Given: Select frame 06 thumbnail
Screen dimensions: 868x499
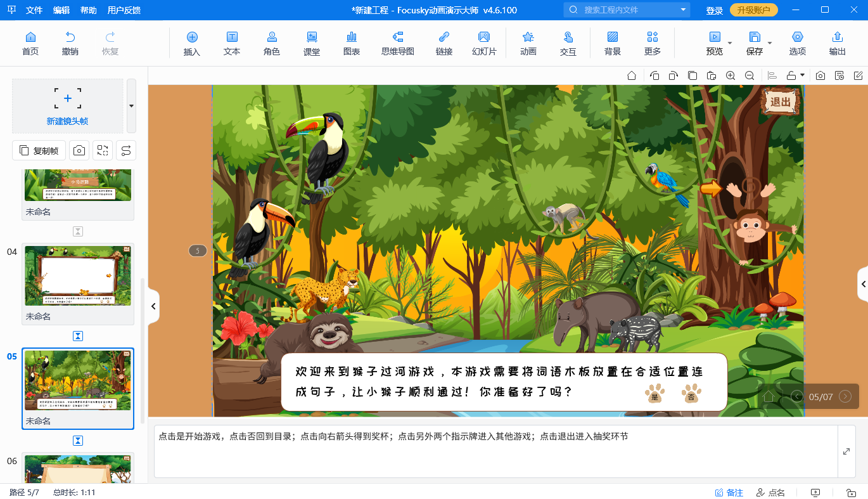Looking at the screenshot, I should pos(78,469).
